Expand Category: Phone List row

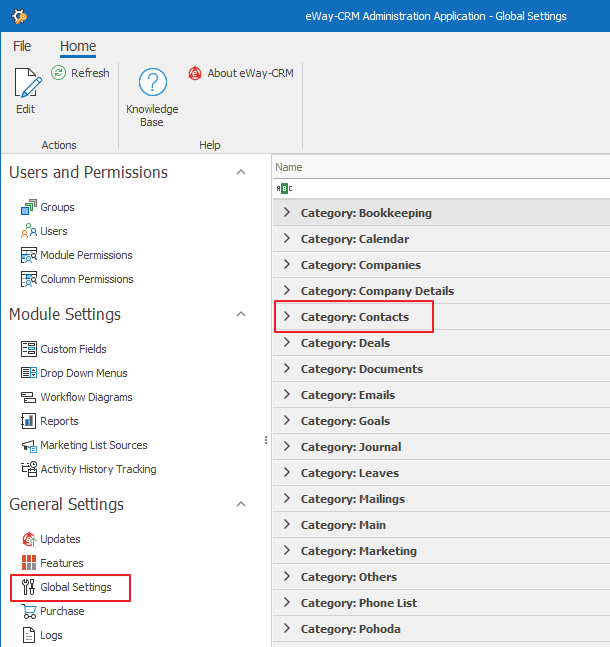[287, 602]
